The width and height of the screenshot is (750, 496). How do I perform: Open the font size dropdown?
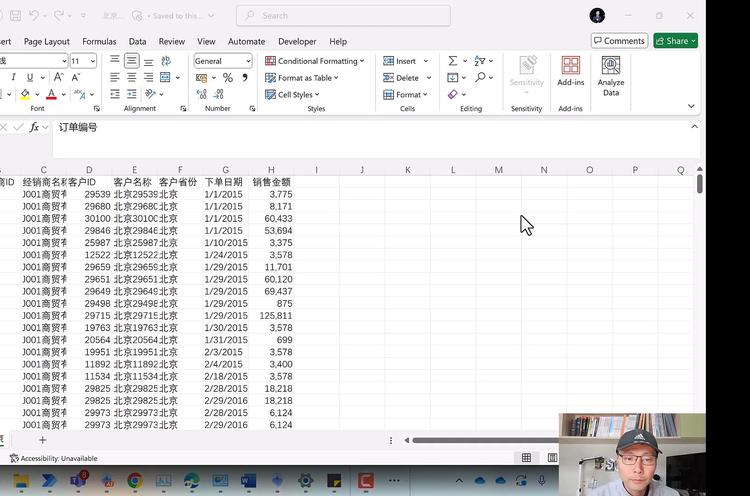[x=92, y=61]
